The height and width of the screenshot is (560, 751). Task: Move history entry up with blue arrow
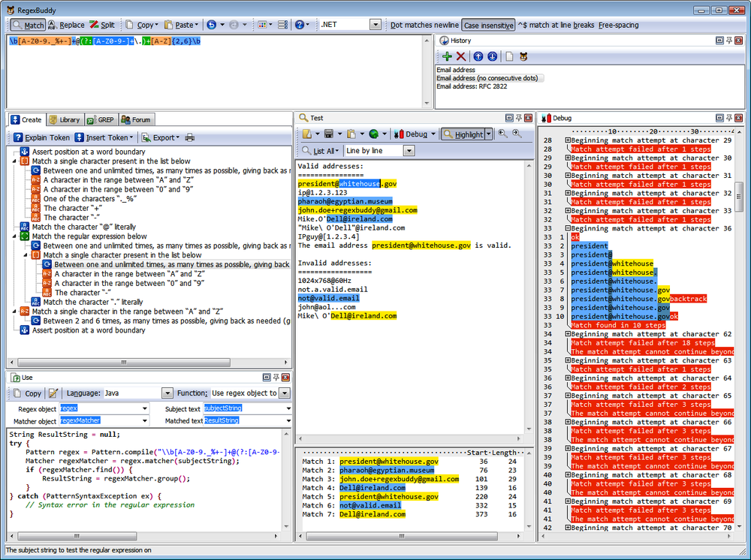point(478,56)
